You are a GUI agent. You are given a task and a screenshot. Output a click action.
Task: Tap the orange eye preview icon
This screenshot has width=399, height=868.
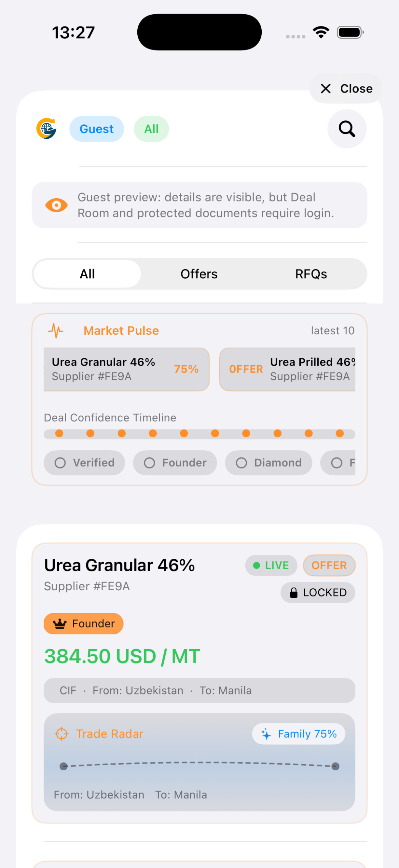click(x=56, y=205)
